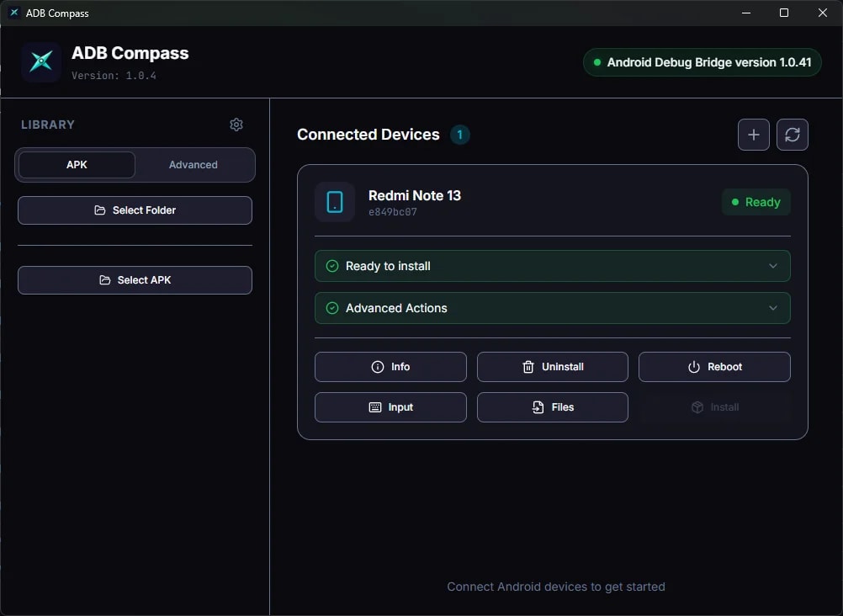Screen dimensions: 843x616
Task: Open Library settings via the gear icon
Action: (236, 124)
